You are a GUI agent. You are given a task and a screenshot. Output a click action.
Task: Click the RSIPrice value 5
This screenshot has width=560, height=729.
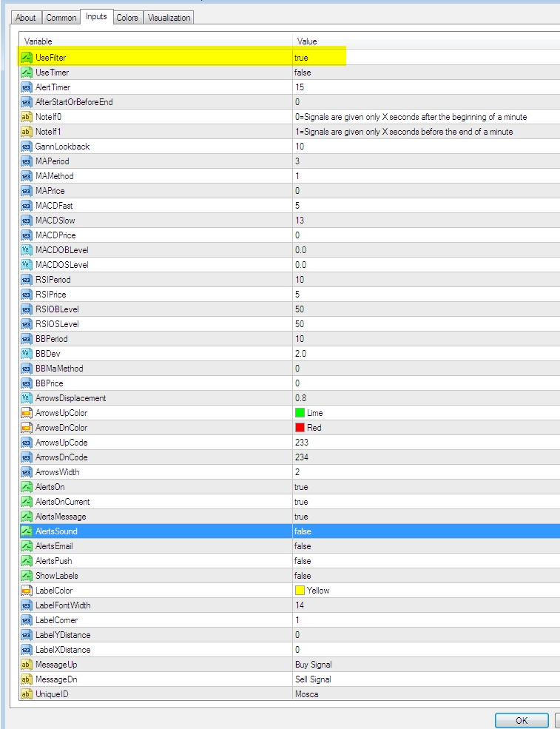297,295
